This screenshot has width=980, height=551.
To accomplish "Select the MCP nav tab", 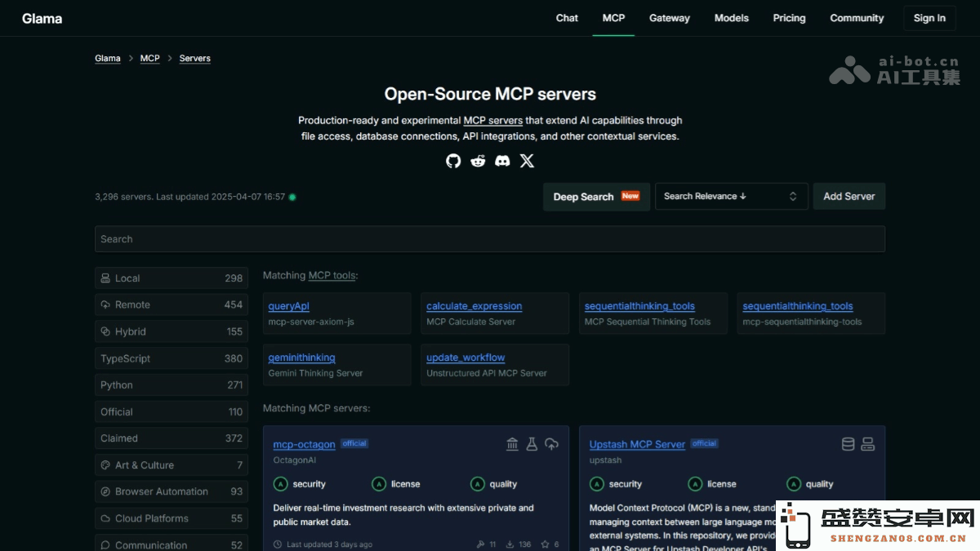I will pyautogui.click(x=613, y=18).
